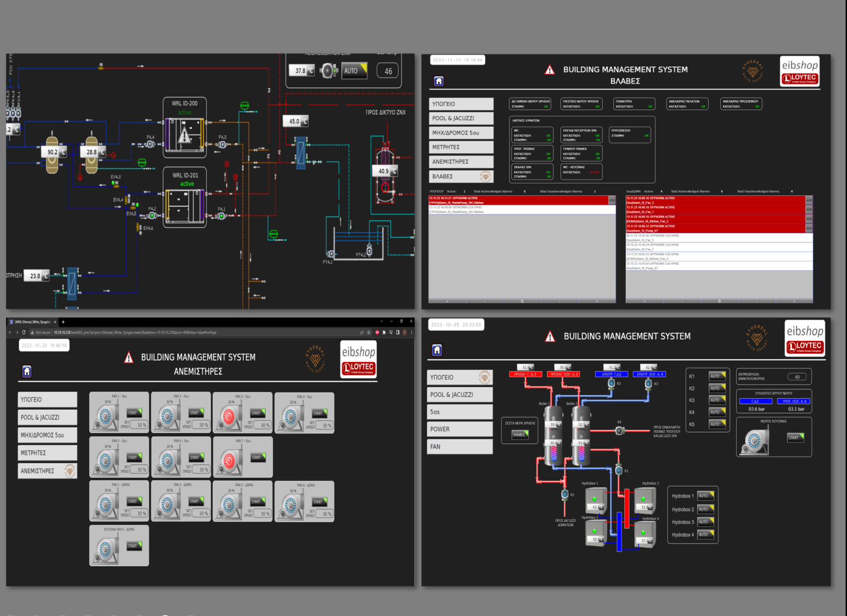Click warning triangle on ΑΝΕΜΙΣΤΗΡΕΣ screen header
Image resolution: width=847 pixels, height=616 pixels.
tap(129, 358)
